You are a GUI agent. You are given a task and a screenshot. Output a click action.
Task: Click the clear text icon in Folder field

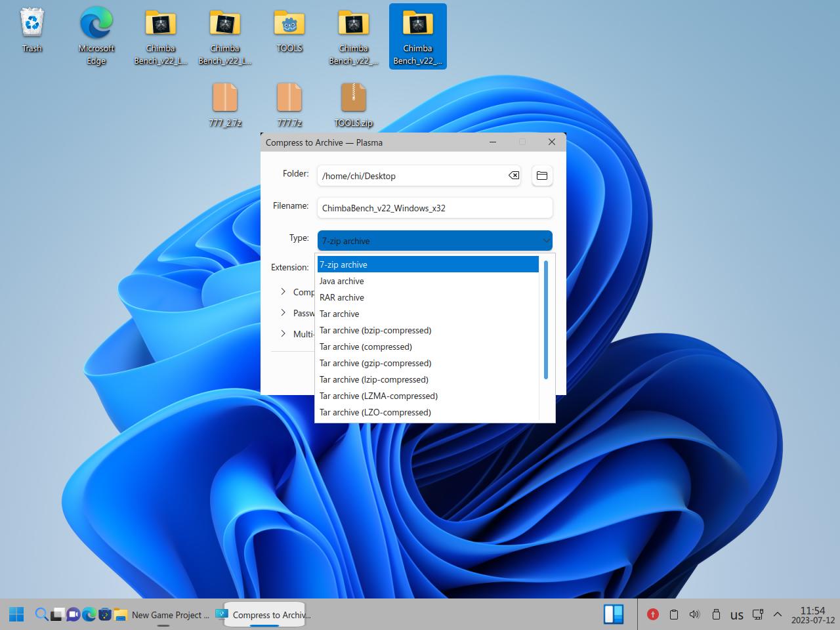[513, 175]
